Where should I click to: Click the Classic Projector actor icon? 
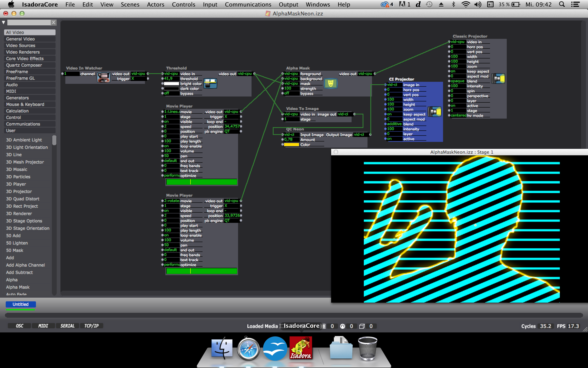498,79
